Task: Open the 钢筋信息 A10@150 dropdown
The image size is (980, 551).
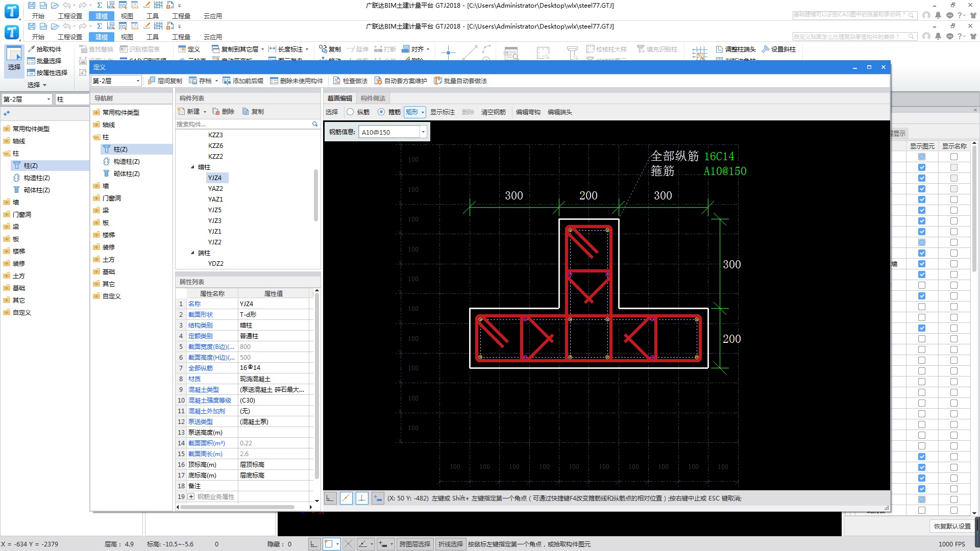Action: [423, 132]
